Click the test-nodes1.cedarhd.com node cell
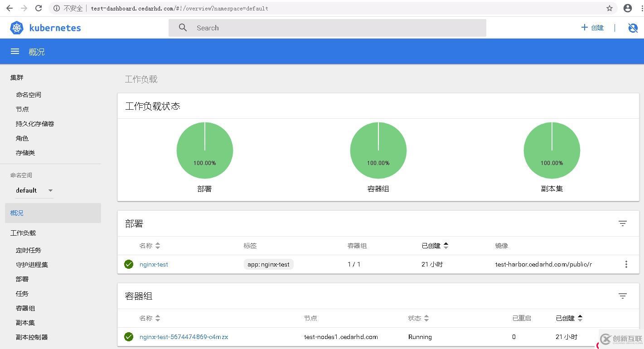This screenshot has height=349, width=644. (x=341, y=337)
